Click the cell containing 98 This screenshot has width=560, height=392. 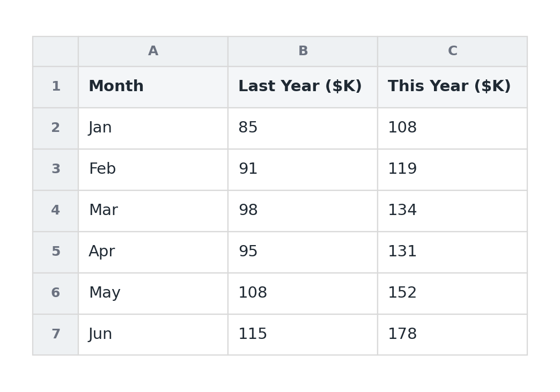tap(303, 211)
